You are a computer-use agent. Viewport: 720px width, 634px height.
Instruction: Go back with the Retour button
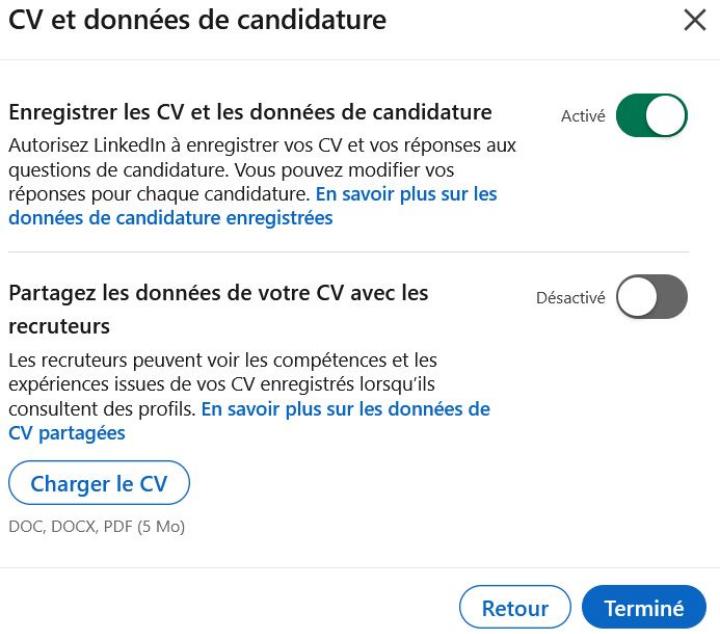pos(515,608)
